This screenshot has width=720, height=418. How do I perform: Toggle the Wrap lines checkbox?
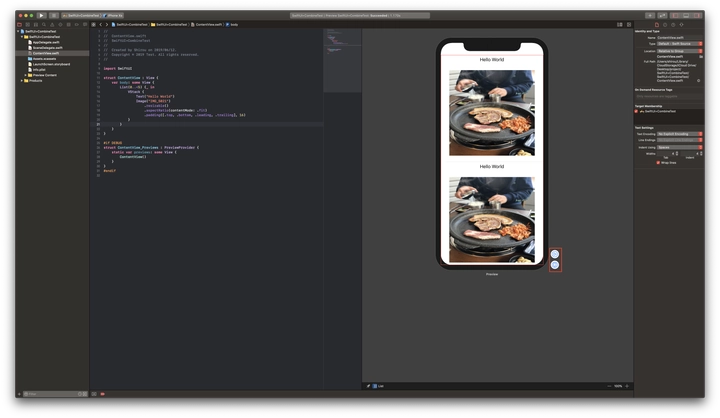click(x=658, y=162)
